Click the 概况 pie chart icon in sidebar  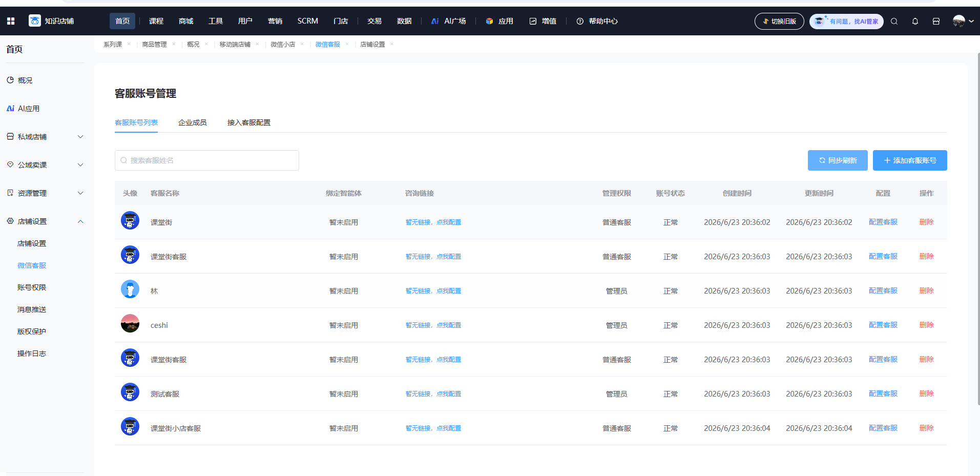coord(10,80)
